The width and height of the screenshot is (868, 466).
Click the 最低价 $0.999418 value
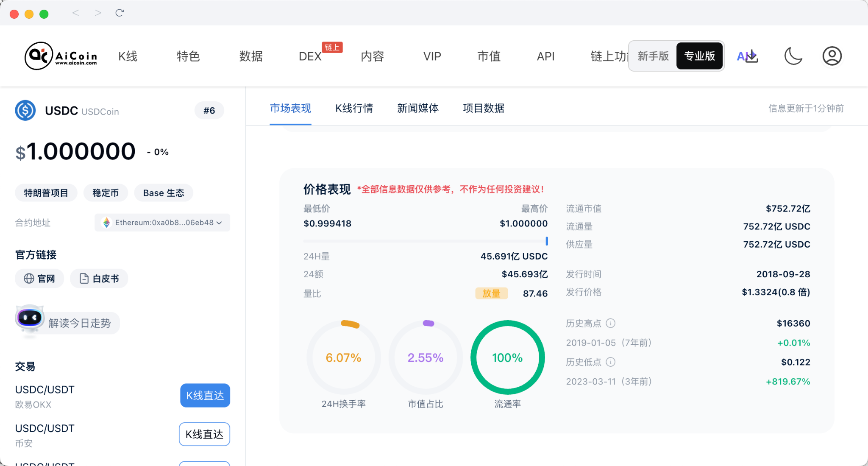pyautogui.click(x=327, y=223)
